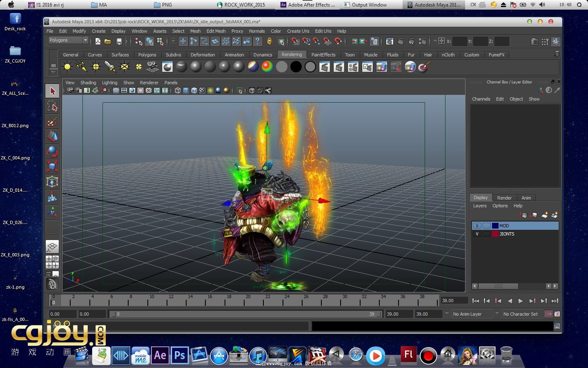Screen dimensions: 588x368
Task: Create a directional light from shelf
Action: point(82,67)
